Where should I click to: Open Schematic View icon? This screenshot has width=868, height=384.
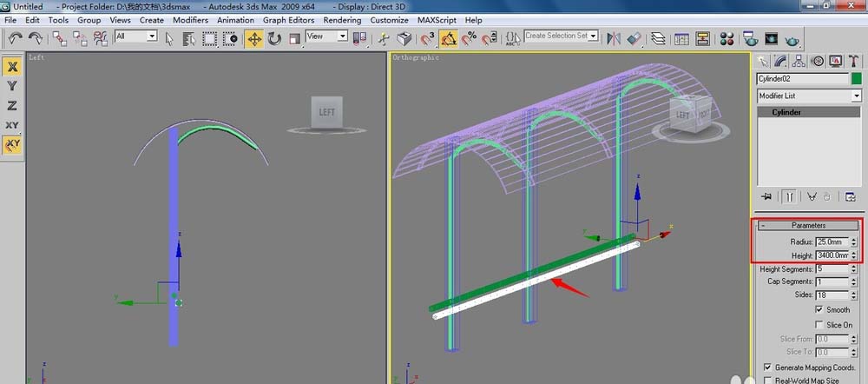pyautogui.click(x=702, y=39)
